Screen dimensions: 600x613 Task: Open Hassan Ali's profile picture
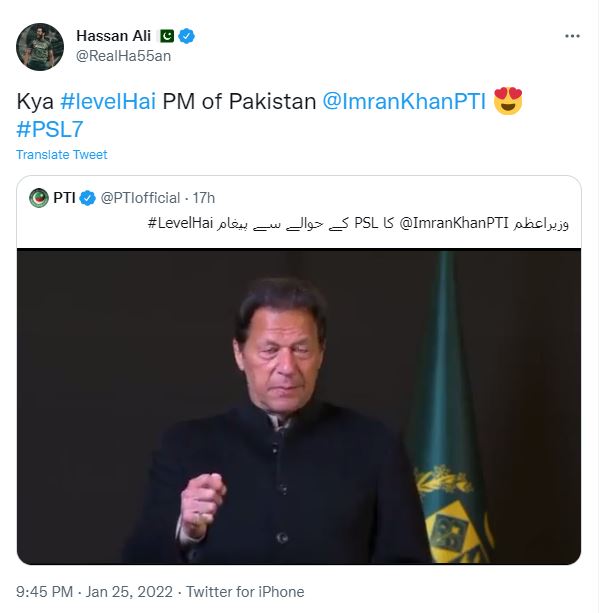tap(40, 47)
